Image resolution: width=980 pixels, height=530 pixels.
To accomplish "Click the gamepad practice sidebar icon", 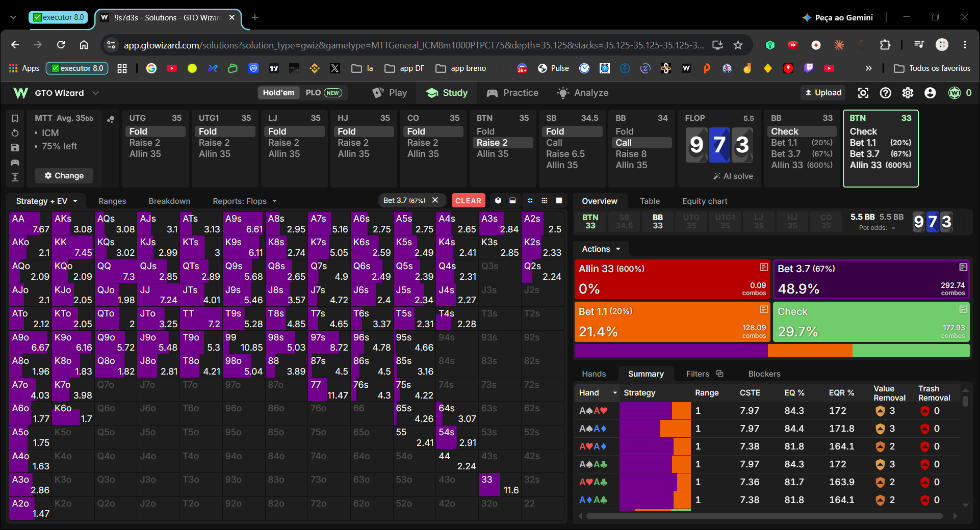I will point(15,163).
